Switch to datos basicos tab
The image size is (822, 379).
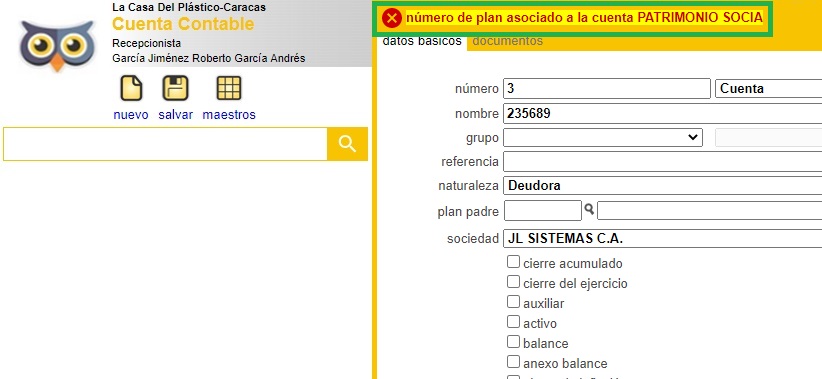(422, 41)
